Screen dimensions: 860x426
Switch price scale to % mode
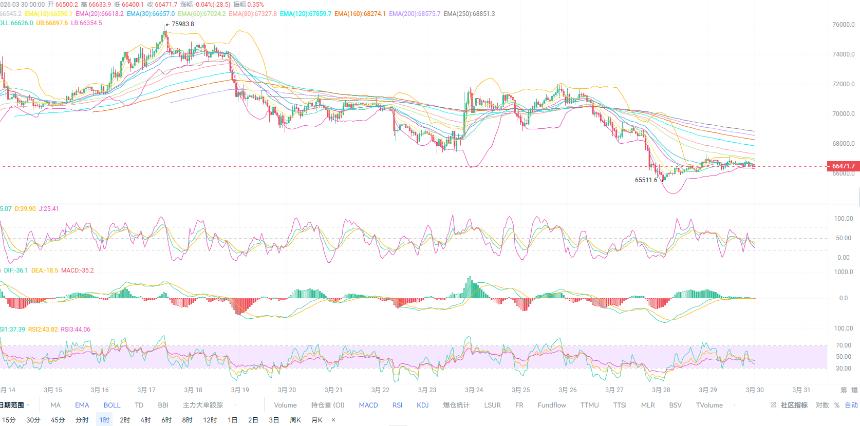click(x=837, y=405)
